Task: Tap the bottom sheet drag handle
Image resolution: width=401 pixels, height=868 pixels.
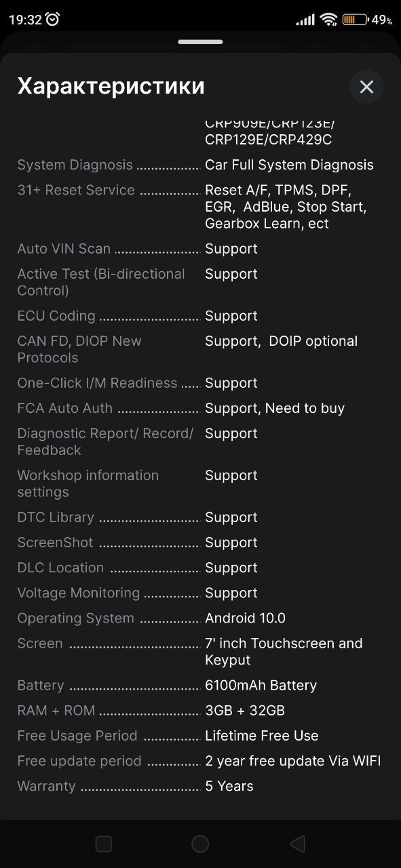Action: pos(200,42)
